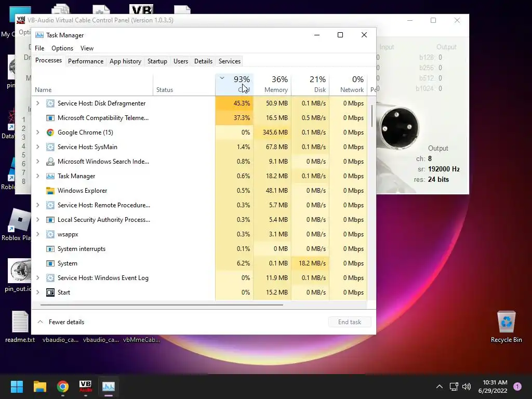This screenshot has height=399, width=532.
Task: Click the Service Host: SysMain gear icon
Action: 50,147
